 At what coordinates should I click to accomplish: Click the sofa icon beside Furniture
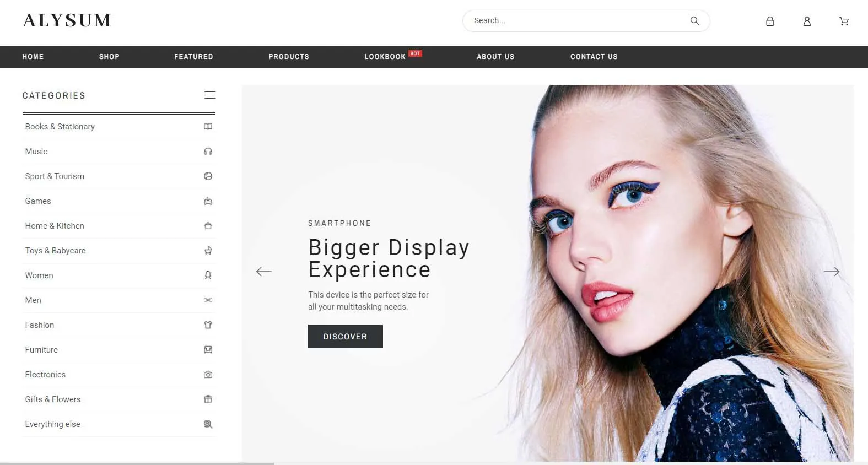point(208,350)
